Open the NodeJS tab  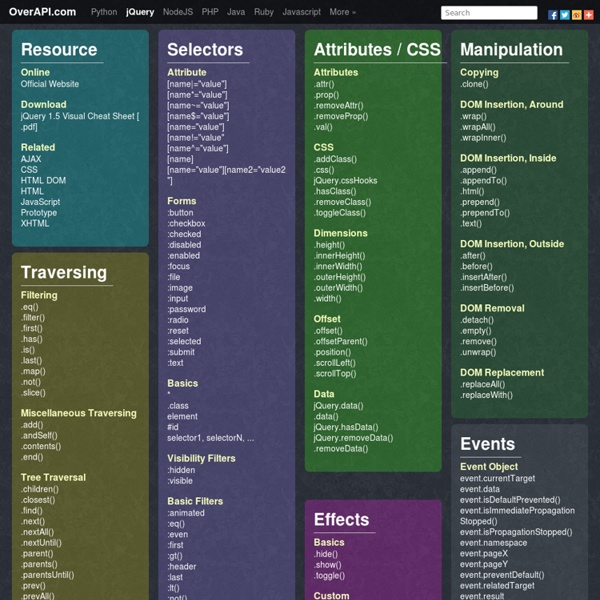coord(178,12)
